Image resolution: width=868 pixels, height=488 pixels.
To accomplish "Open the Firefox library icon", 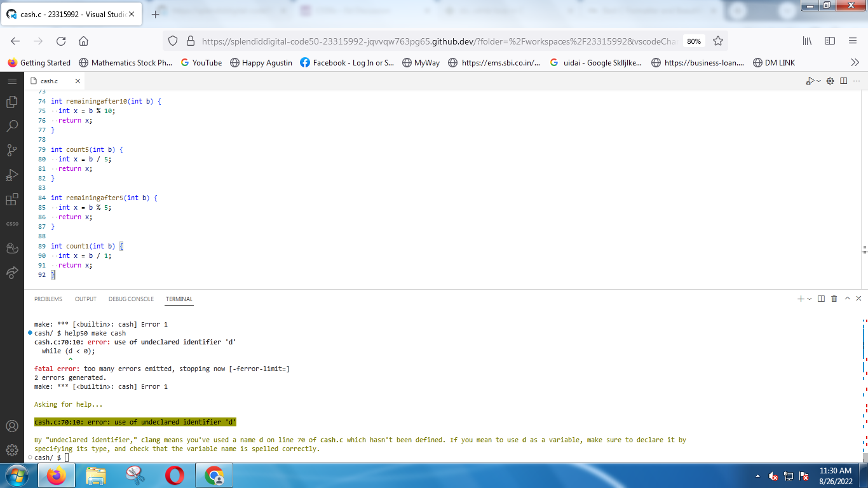I will [808, 41].
